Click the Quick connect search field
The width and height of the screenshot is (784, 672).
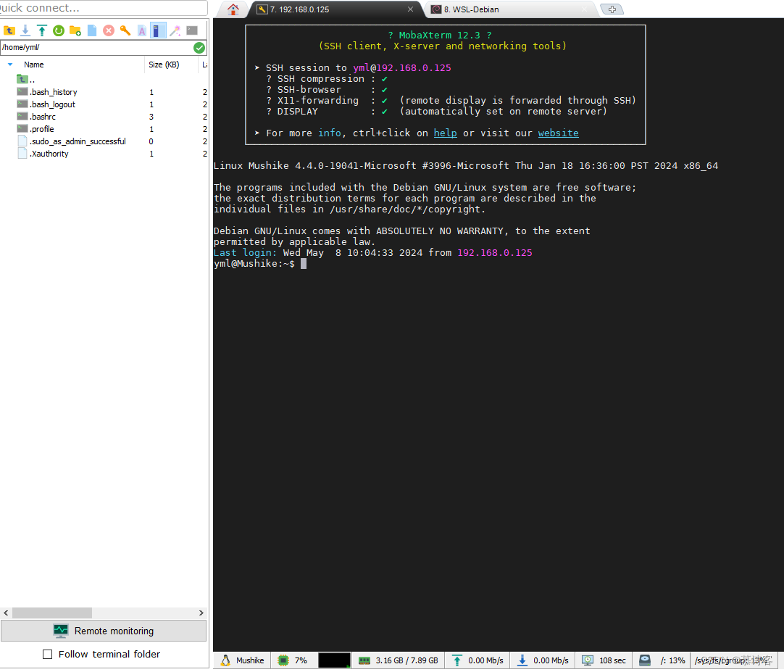tap(104, 8)
